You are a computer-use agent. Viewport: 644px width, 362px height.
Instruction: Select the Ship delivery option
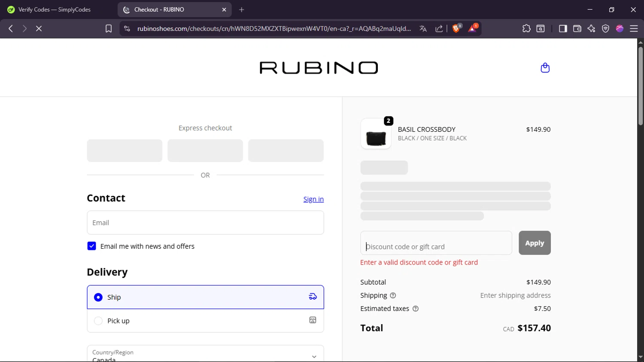[x=205, y=297]
